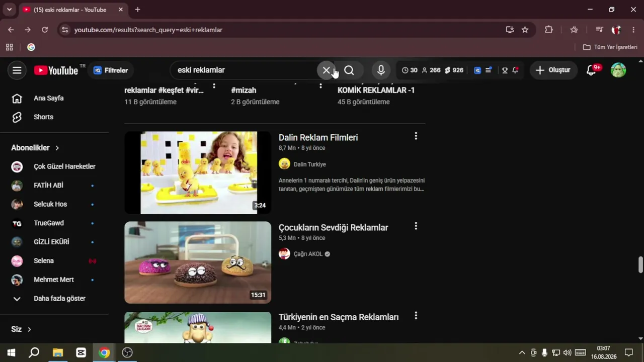Expand the Siz section
This screenshot has height=362, width=644.
(21, 329)
